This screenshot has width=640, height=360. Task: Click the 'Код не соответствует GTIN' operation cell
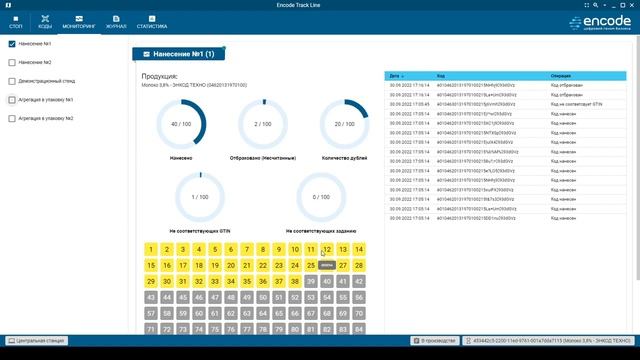click(x=576, y=104)
